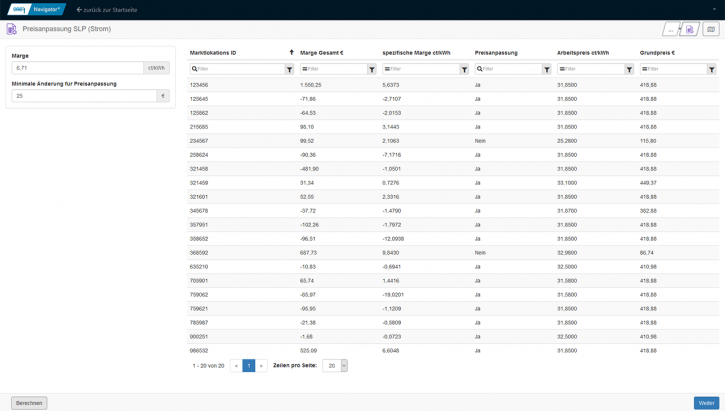Screen dimensions: 725x411
Task: Click the Weiter button
Action: (x=706, y=403)
